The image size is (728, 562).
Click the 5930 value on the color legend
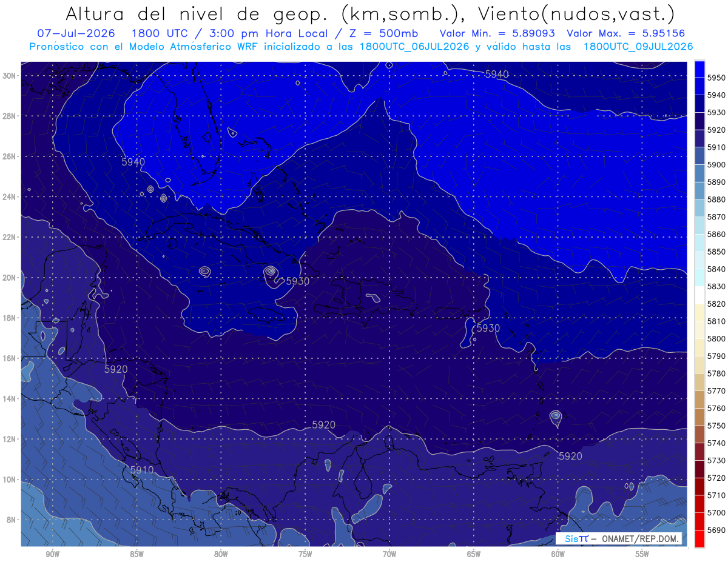pos(716,113)
